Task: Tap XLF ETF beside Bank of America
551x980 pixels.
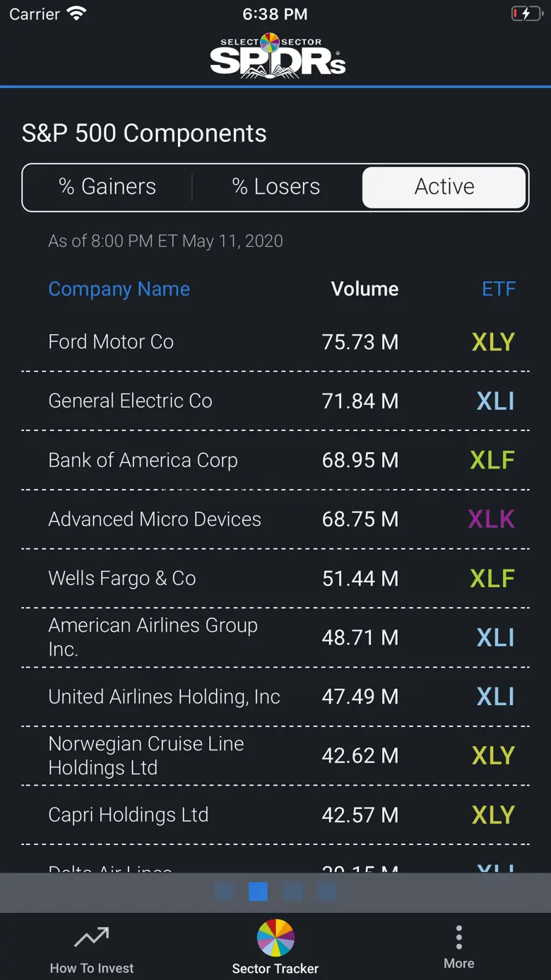Action: [492, 460]
